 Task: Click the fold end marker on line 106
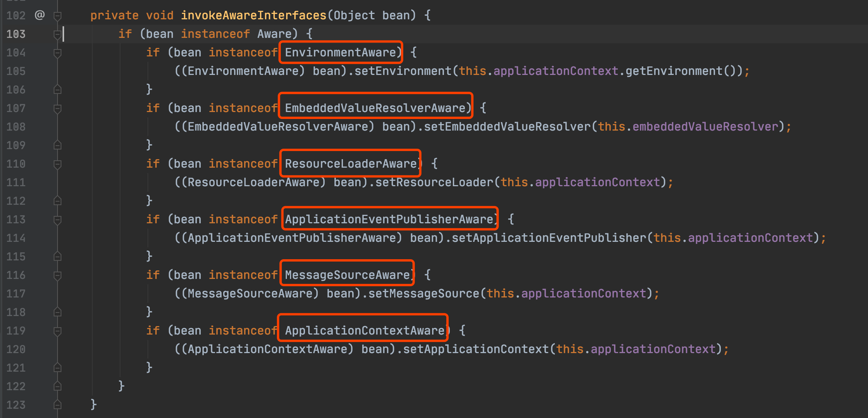pos(58,90)
